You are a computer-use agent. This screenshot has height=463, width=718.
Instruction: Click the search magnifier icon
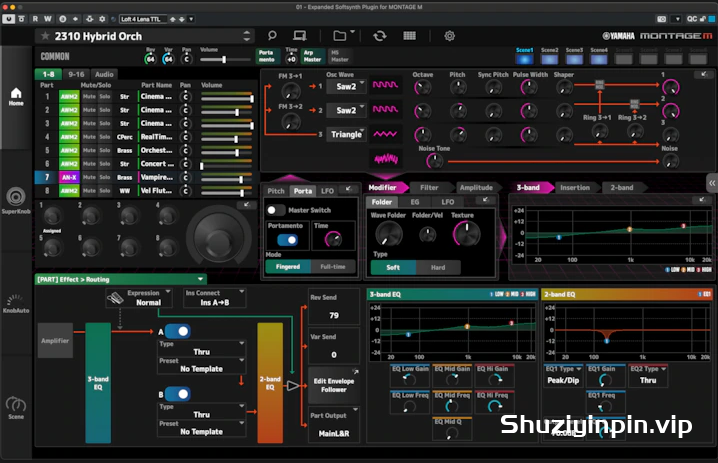pyautogui.click(x=272, y=36)
